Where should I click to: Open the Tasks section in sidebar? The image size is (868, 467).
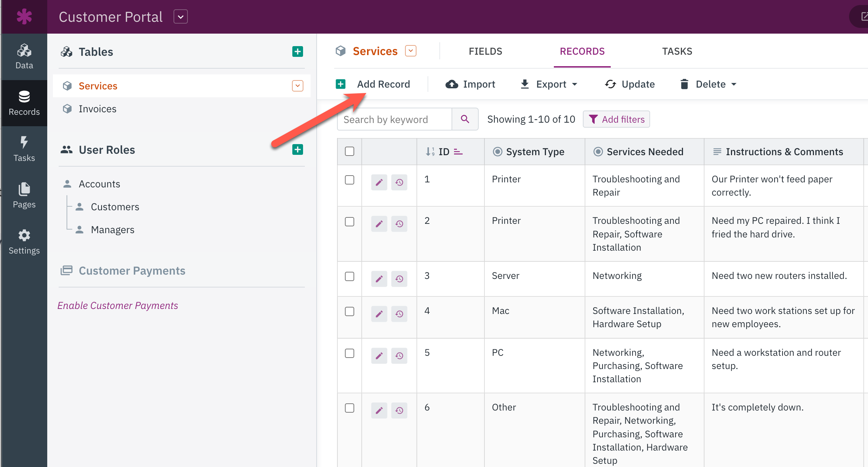click(x=24, y=149)
